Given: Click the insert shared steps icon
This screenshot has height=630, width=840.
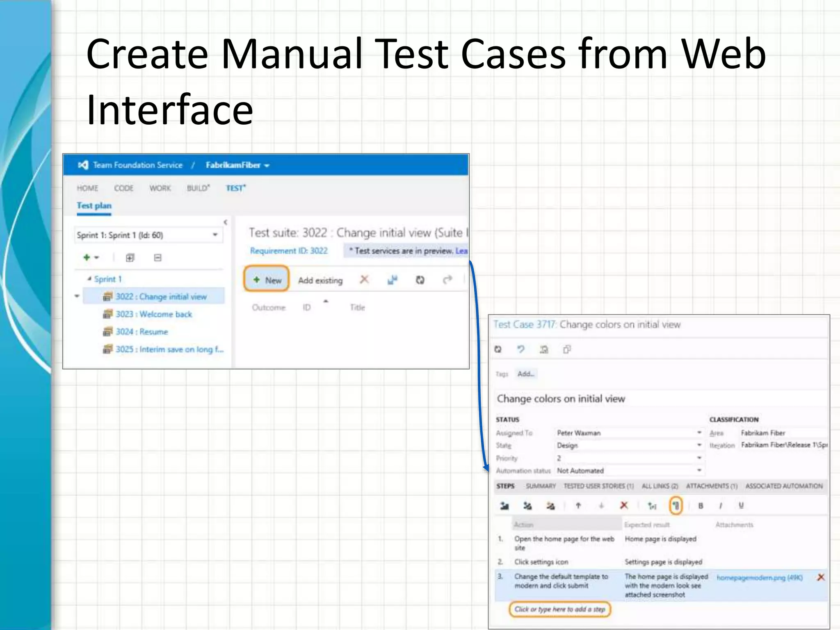Looking at the screenshot, I should click(527, 506).
